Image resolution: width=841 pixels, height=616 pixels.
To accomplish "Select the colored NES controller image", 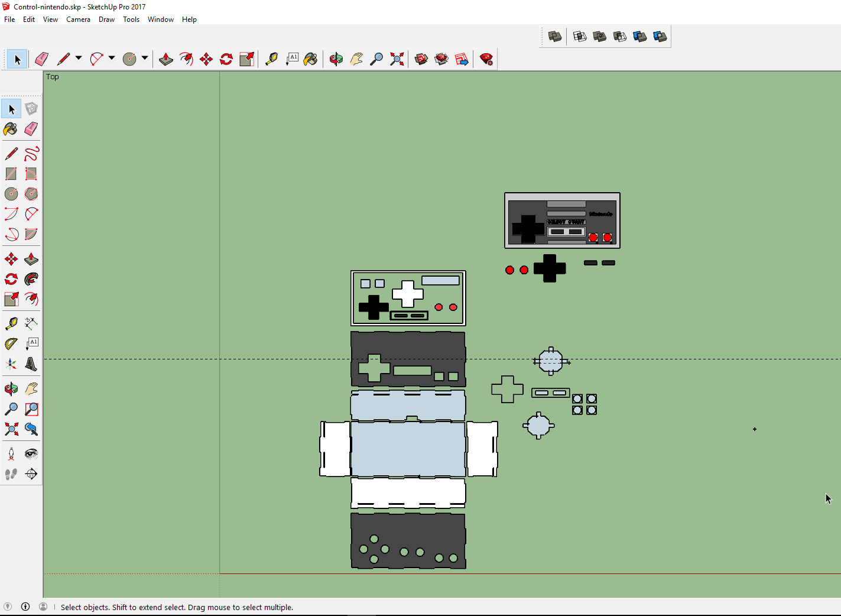I will [x=562, y=221].
